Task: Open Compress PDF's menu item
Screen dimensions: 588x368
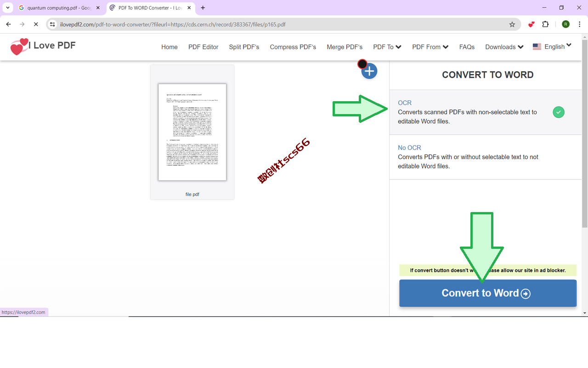Action: 293,47
